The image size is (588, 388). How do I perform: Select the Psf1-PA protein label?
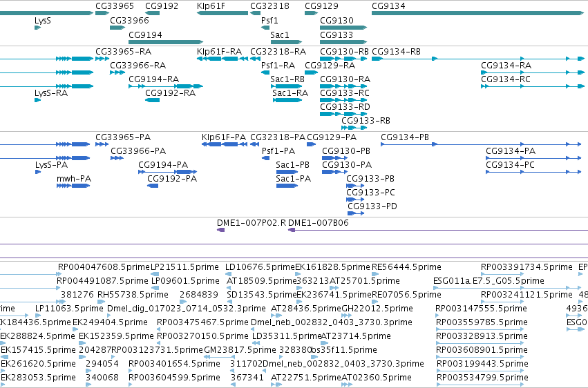tap(278, 151)
